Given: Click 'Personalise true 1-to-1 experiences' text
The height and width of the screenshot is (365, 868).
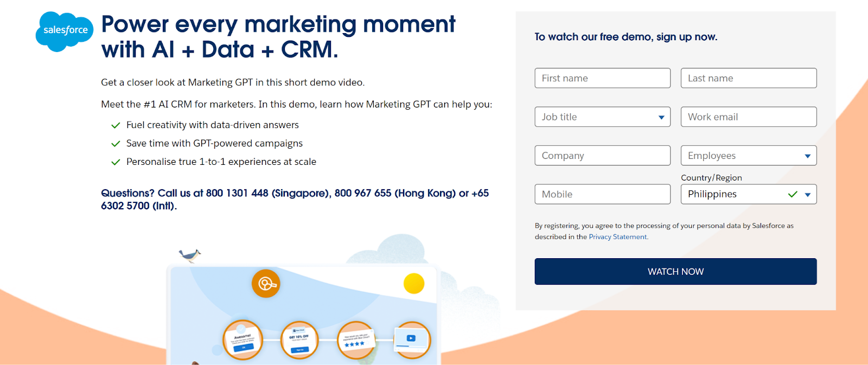Looking at the screenshot, I should pyautogui.click(x=221, y=162).
